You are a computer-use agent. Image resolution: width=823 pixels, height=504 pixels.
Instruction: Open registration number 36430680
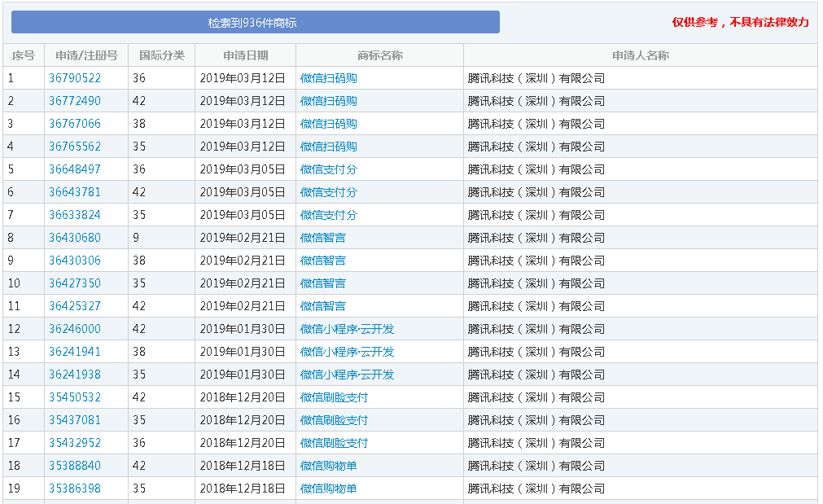coord(75,238)
